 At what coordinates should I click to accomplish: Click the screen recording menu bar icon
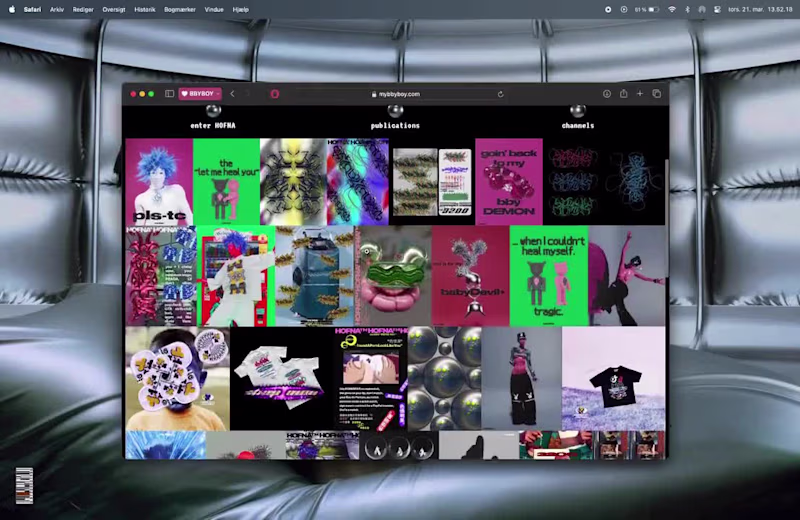tap(608, 9)
